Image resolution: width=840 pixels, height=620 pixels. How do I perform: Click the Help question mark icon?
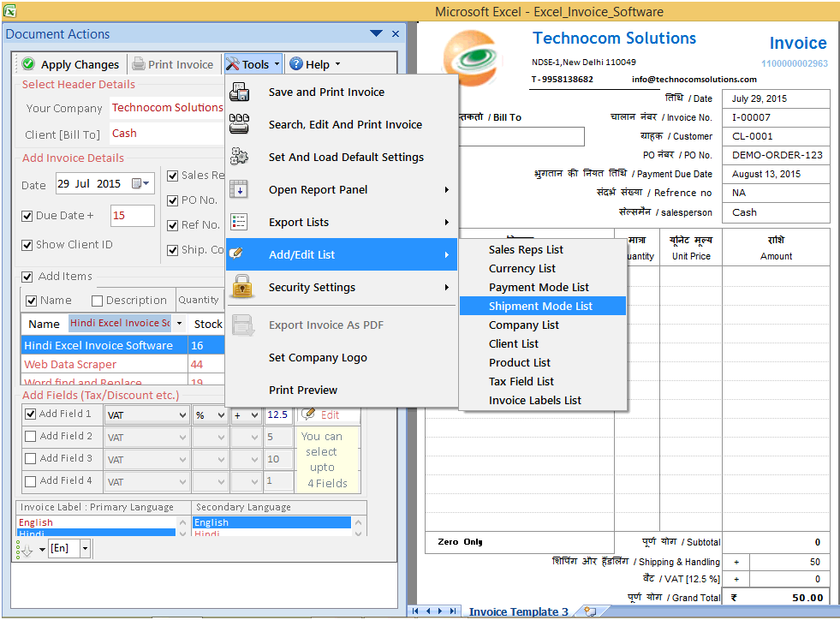pos(294,63)
